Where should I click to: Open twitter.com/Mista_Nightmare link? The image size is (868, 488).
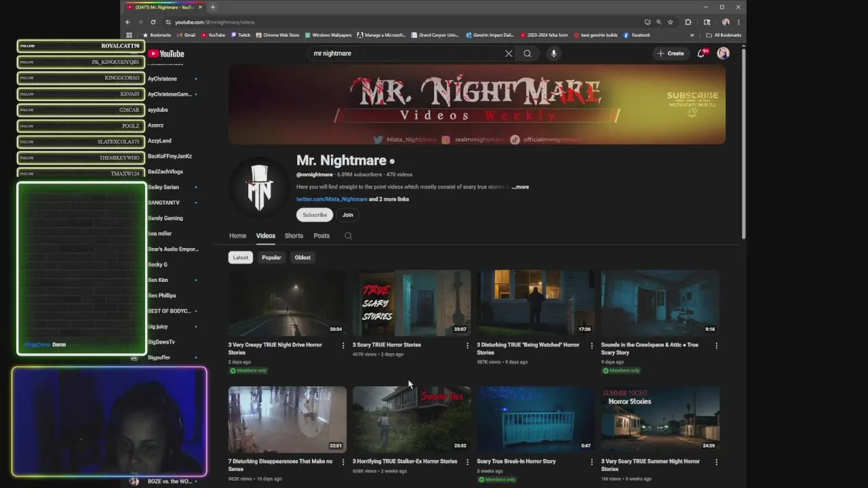[x=332, y=199]
